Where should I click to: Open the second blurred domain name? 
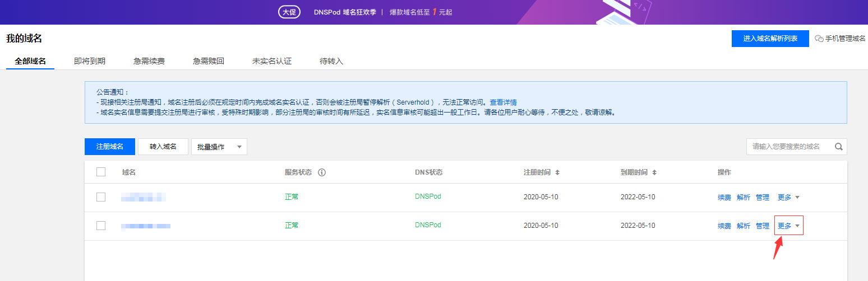tap(146, 226)
